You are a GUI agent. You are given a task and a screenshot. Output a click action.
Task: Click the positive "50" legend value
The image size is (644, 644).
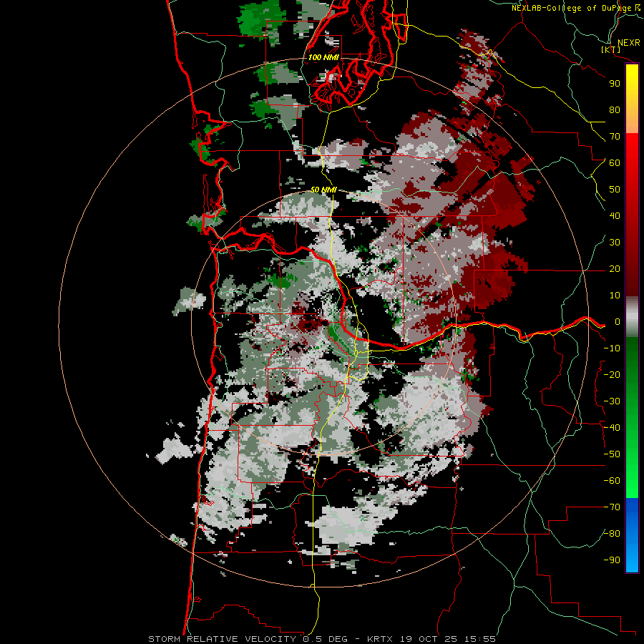click(x=615, y=190)
